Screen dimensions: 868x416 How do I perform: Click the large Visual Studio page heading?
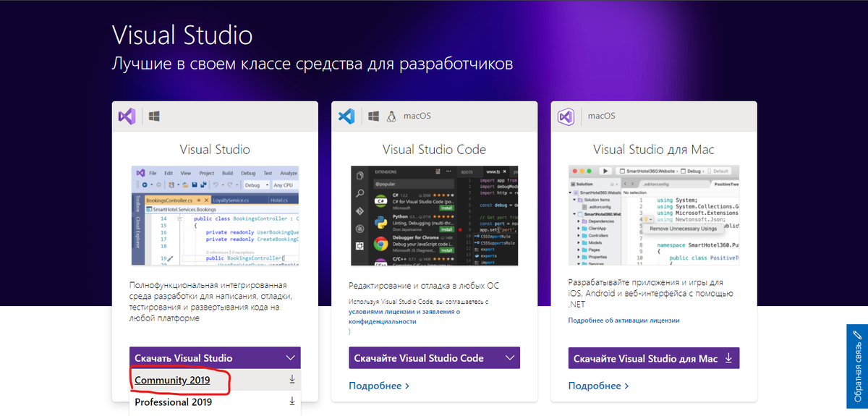182,35
